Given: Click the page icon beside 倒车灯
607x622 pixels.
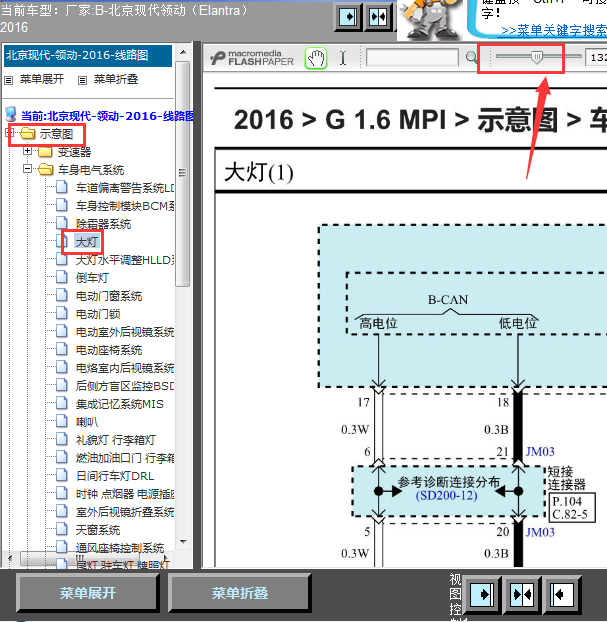Looking at the screenshot, I should pos(61,276).
